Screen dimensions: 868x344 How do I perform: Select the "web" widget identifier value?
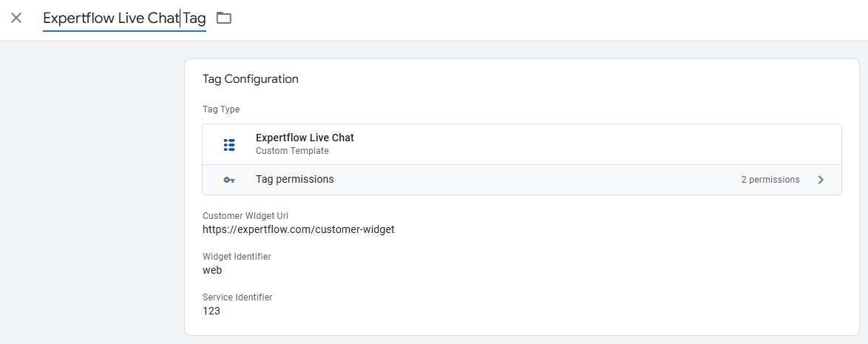click(x=212, y=270)
